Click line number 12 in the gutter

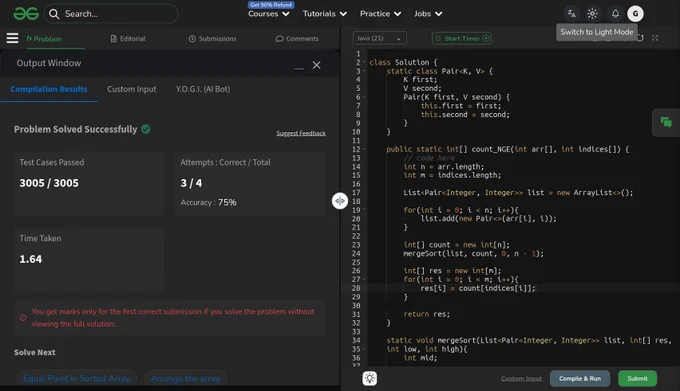(x=356, y=149)
